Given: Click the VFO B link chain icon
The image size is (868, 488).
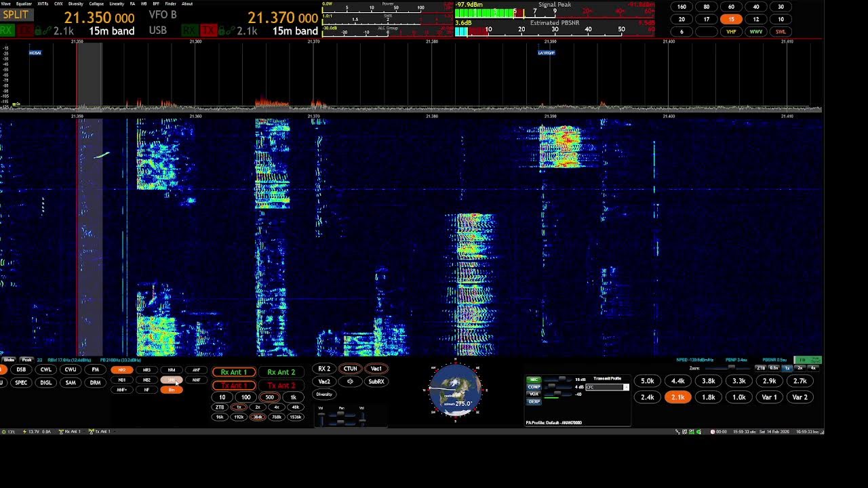Looking at the screenshot, I should pyautogui.click(x=231, y=31).
